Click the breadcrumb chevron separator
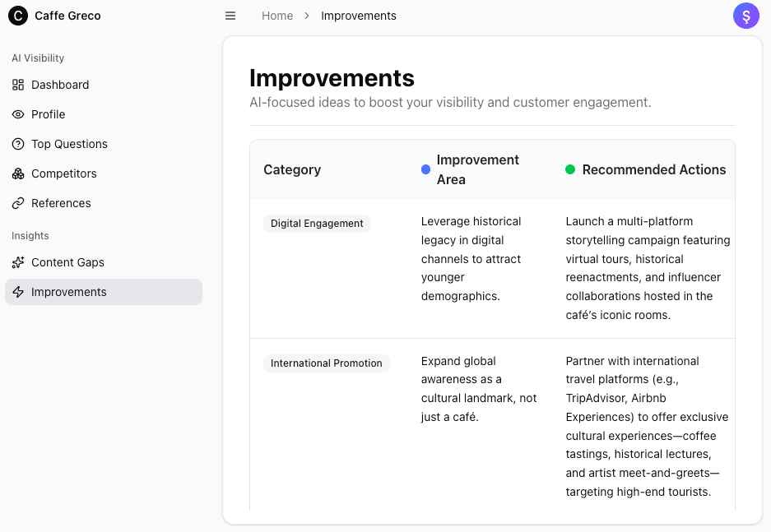 307,16
